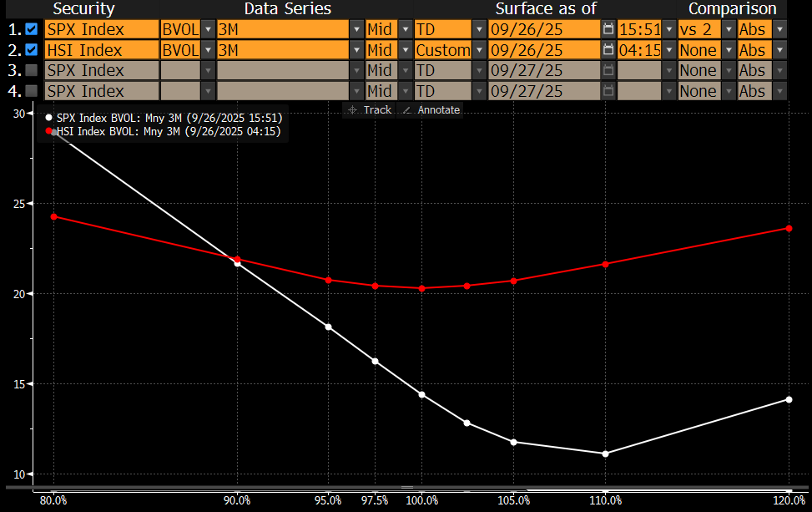Edit row 1 SPX Index security field

coord(102,29)
